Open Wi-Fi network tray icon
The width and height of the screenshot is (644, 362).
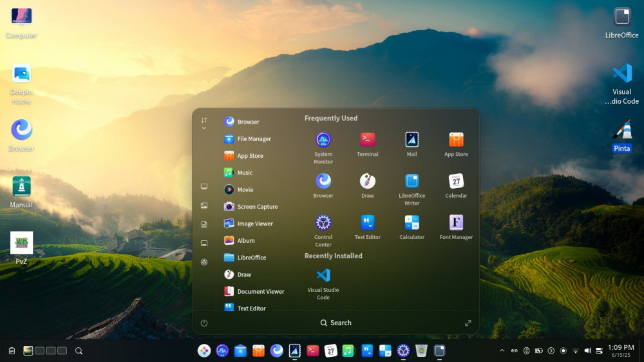pyautogui.click(x=575, y=350)
